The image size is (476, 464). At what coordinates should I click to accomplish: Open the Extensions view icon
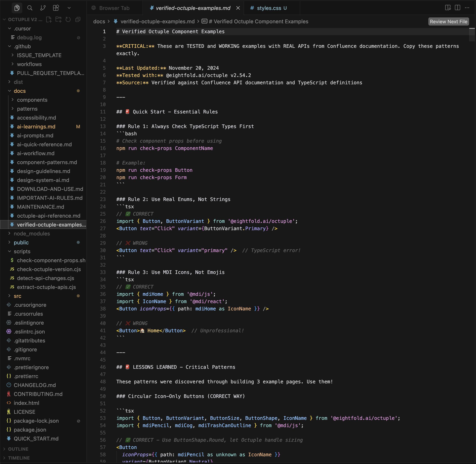56,8
